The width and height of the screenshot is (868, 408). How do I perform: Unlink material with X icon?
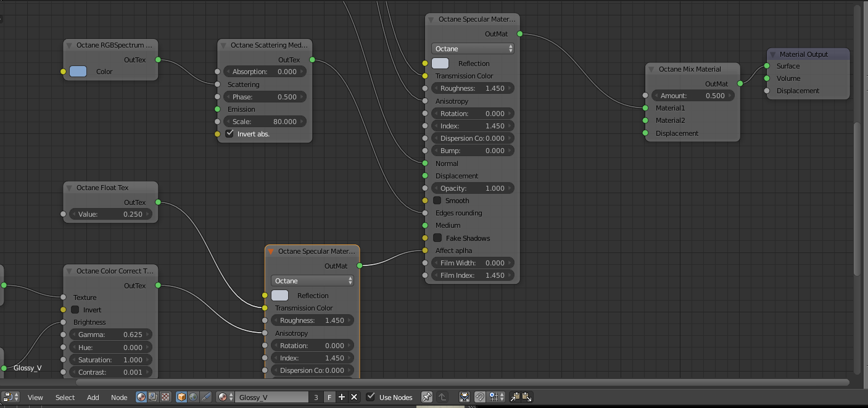[x=354, y=397]
